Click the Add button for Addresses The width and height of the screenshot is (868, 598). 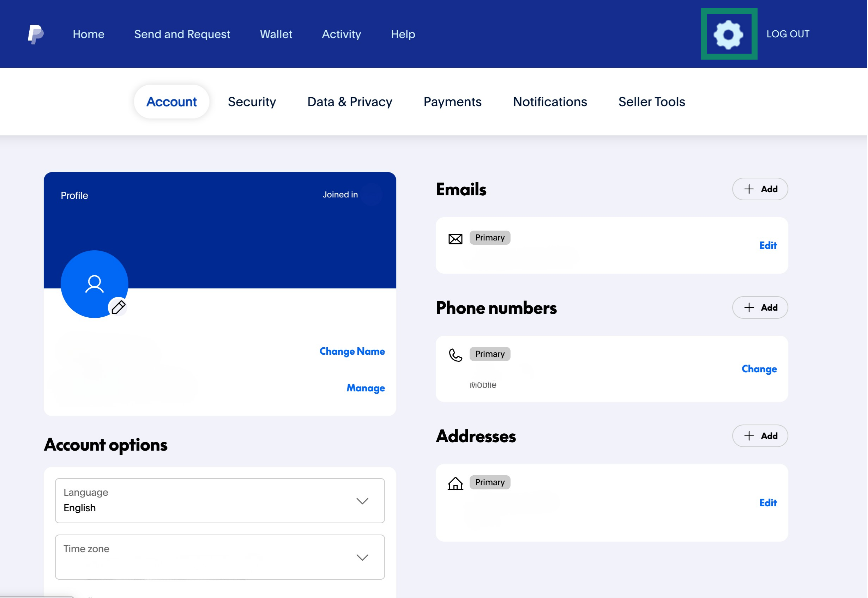click(x=760, y=436)
